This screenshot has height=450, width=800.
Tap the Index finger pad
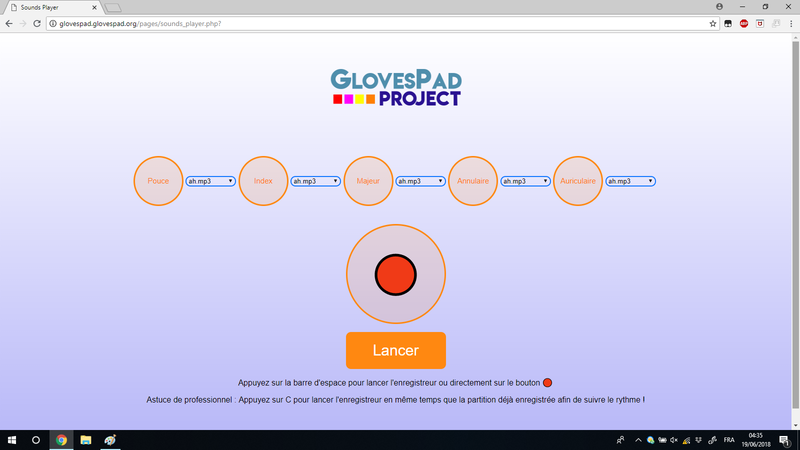click(x=263, y=181)
